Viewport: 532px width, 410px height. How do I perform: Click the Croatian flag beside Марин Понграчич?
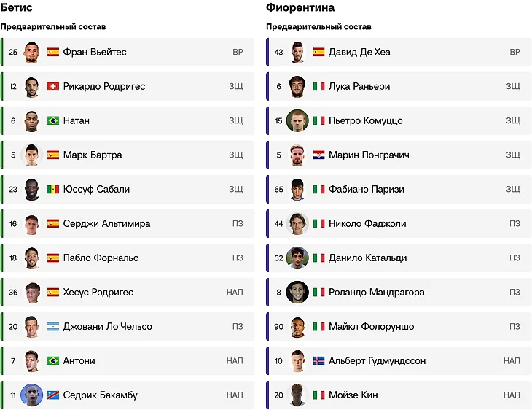(x=318, y=155)
